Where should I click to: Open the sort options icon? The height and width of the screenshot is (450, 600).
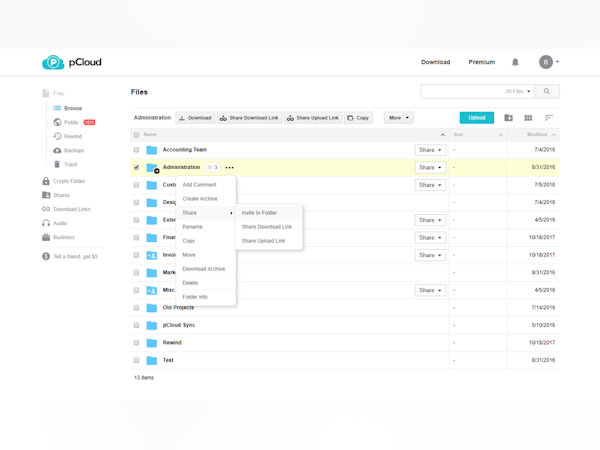pos(549,118)
